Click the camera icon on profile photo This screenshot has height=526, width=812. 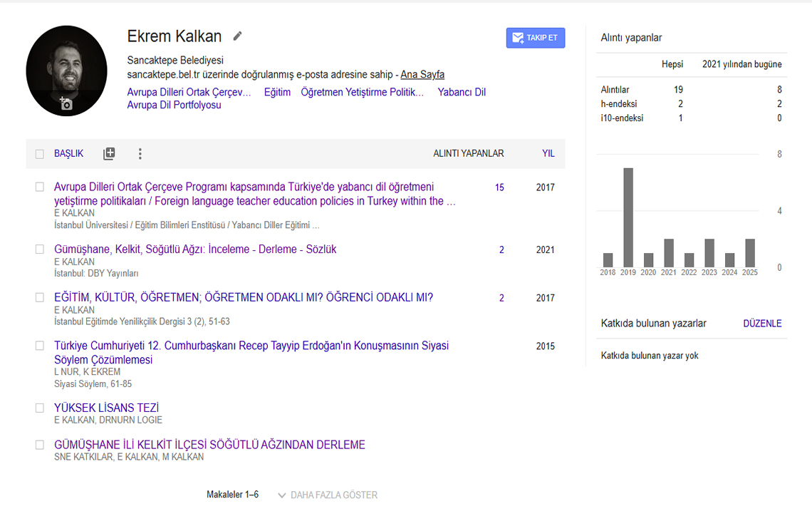click(66, 103)
